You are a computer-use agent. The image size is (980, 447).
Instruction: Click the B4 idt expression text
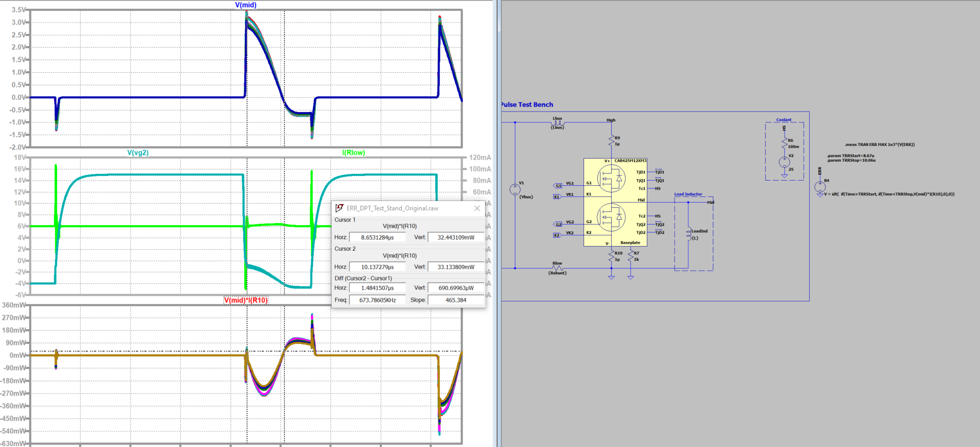(x=889, y=194)
